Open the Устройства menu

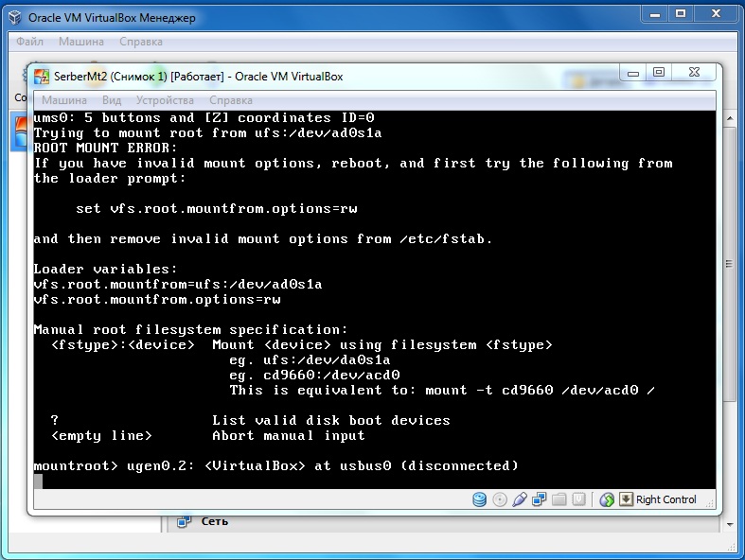(165, 99)
